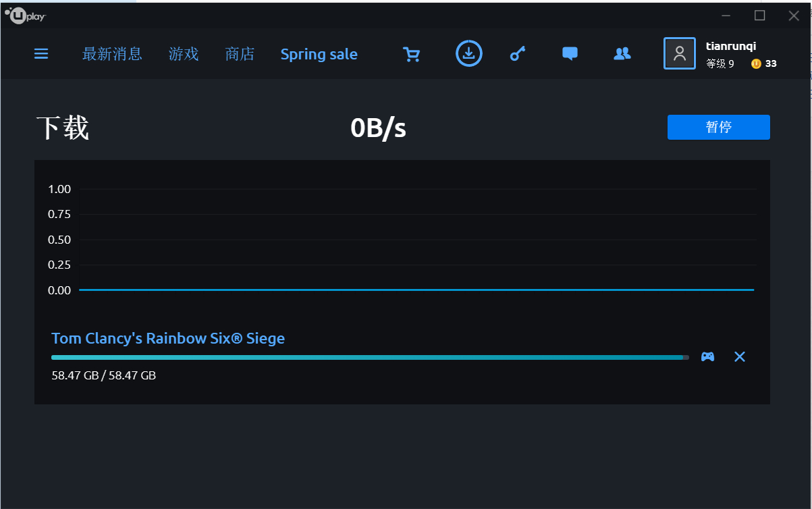This screenshot has height=509, width=812.
Task: Open the shopping cart
Action: coord(411,54)
